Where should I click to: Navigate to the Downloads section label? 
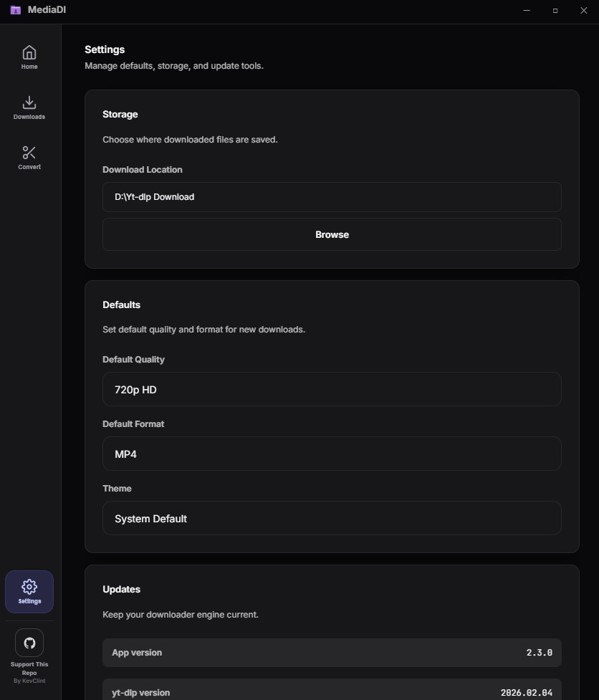(x=29, y=116)
